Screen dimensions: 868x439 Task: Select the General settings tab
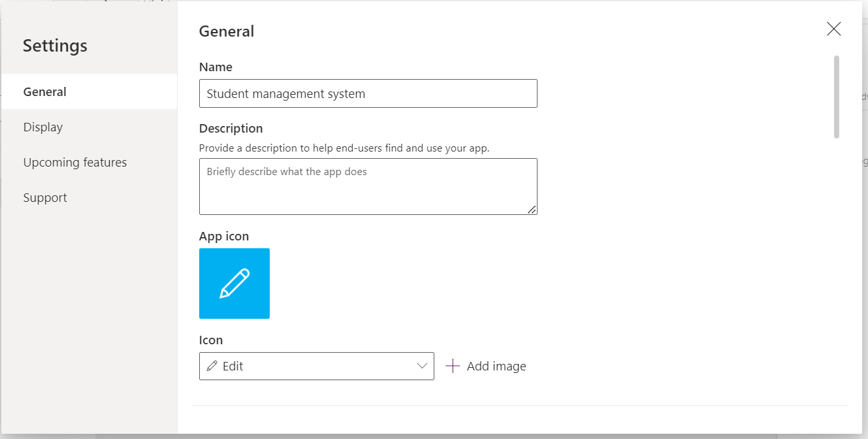(x=89, y=91)
